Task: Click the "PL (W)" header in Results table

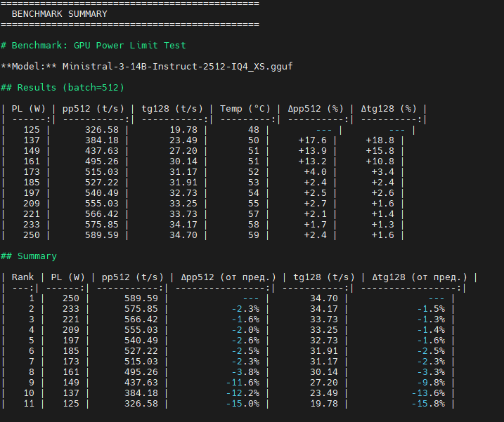Action: [29, 109]
